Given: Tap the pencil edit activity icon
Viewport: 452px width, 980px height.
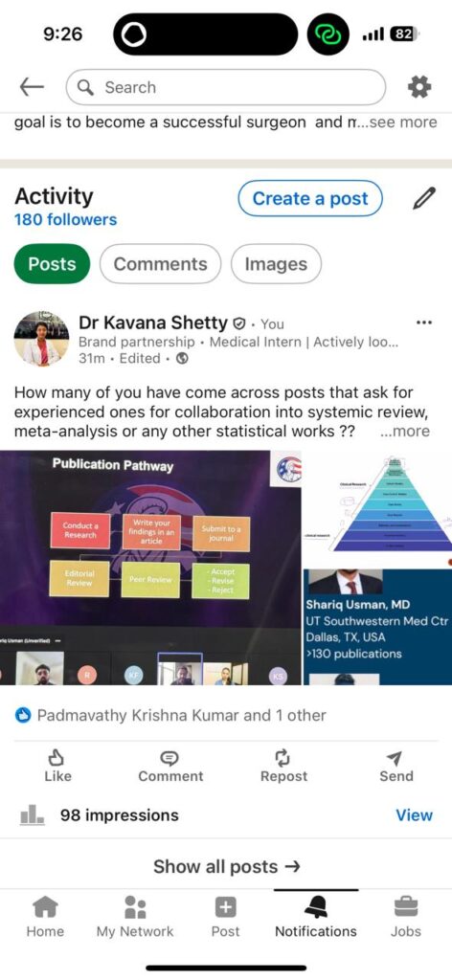Looking at the screenshot, I should (424, 198).
